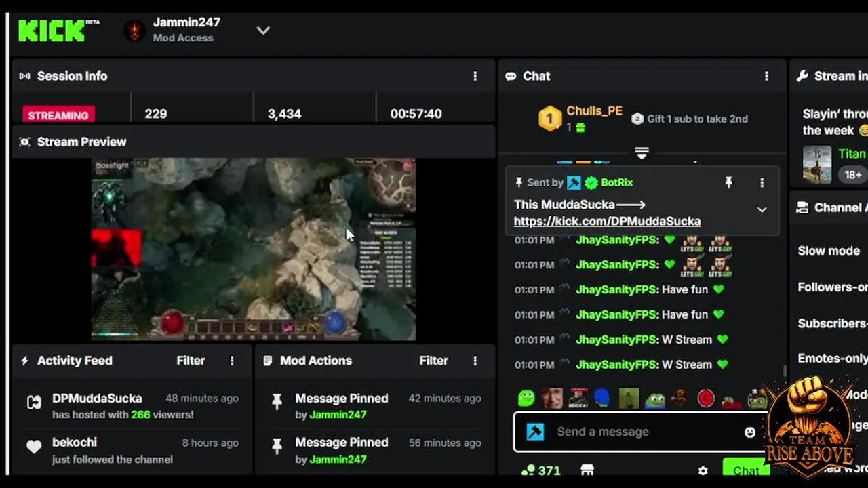Click JhaySanityFPS on last W Stream message

point(616,365)
